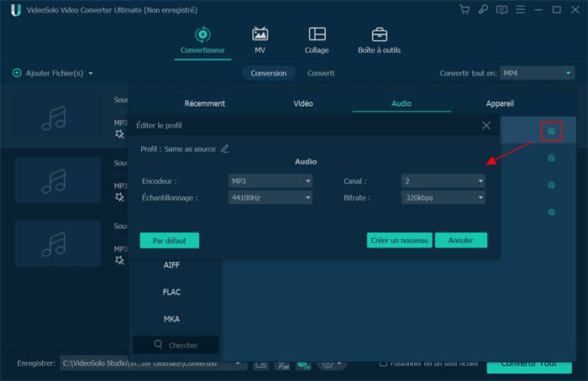Expand the Enregistrer output path dropdown

click(238, 363)
